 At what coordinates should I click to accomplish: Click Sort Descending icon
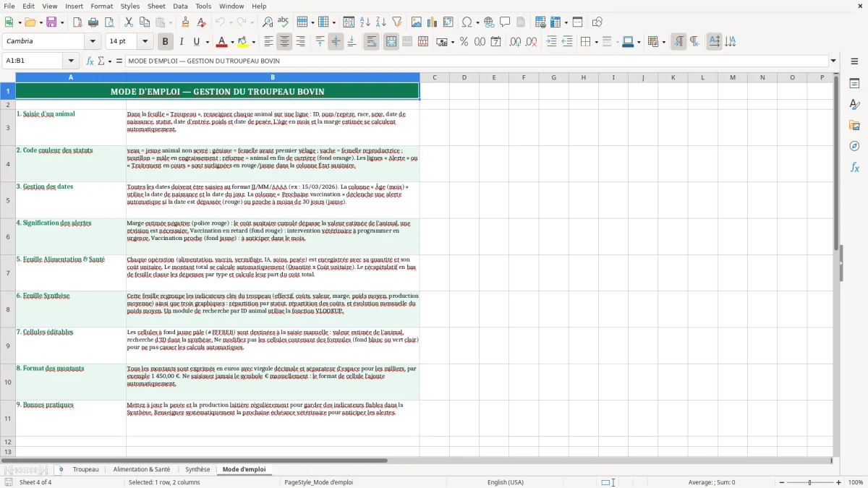click(380, 22)
